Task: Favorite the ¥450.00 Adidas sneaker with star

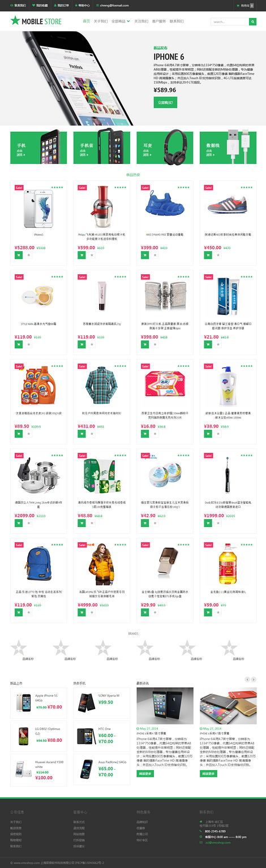Action: coord(218,255)
